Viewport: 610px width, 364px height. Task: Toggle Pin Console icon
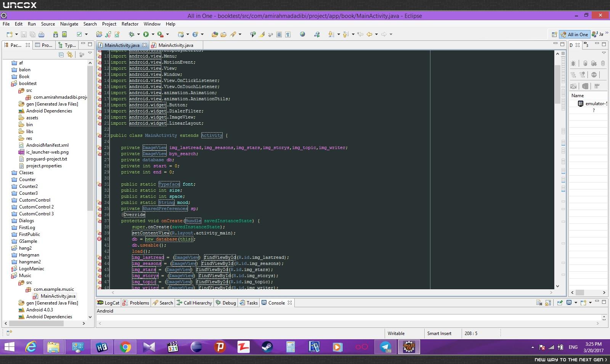point(560,303)
